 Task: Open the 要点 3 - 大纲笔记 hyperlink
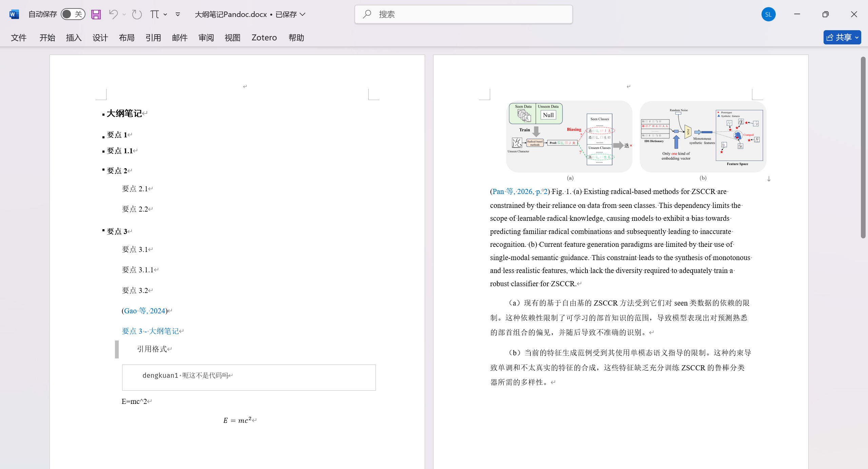(x=150, y=331)
